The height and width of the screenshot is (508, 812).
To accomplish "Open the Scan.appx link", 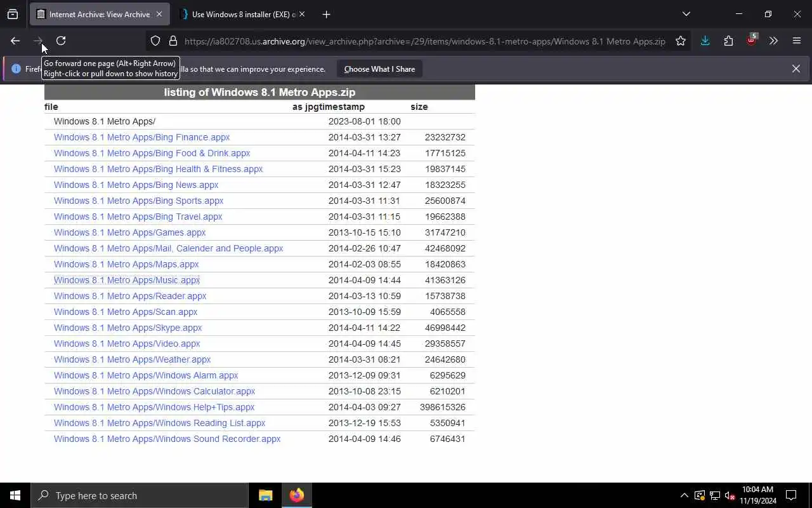I will pos(126,312).
